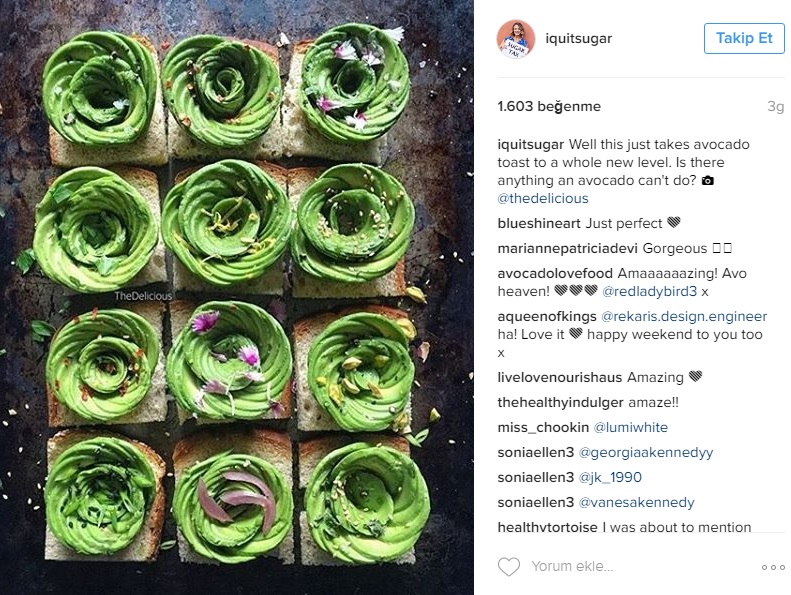Screen dimensions: 791x595
Task: Click the @redladybird3 mention
Action: [x=649, y=292]
